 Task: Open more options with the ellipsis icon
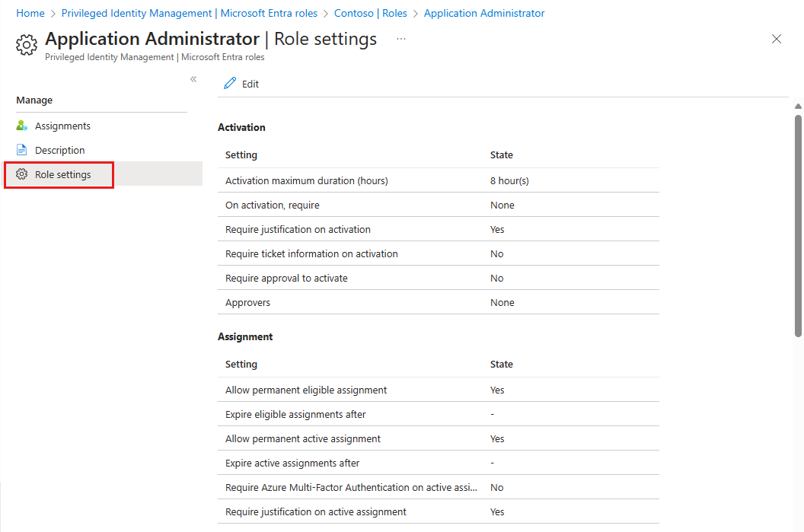coord(400,39)
